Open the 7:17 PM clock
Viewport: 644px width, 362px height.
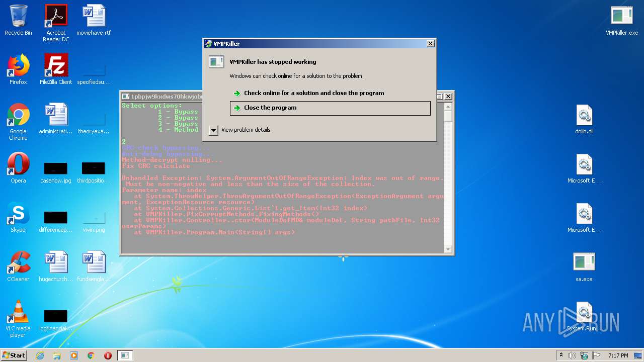click(x=618, y=355)
